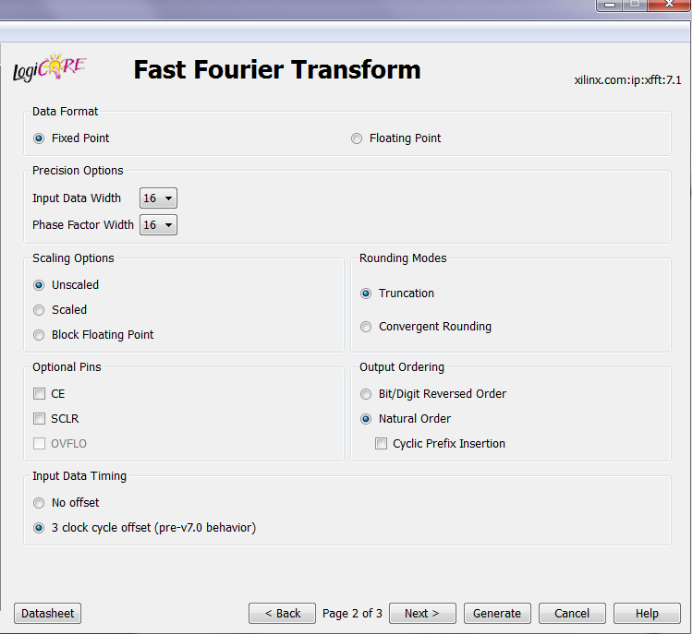Click the Page 2 of 3 indicator
Screen dimensions: 693x634
[x=352, y=613]
